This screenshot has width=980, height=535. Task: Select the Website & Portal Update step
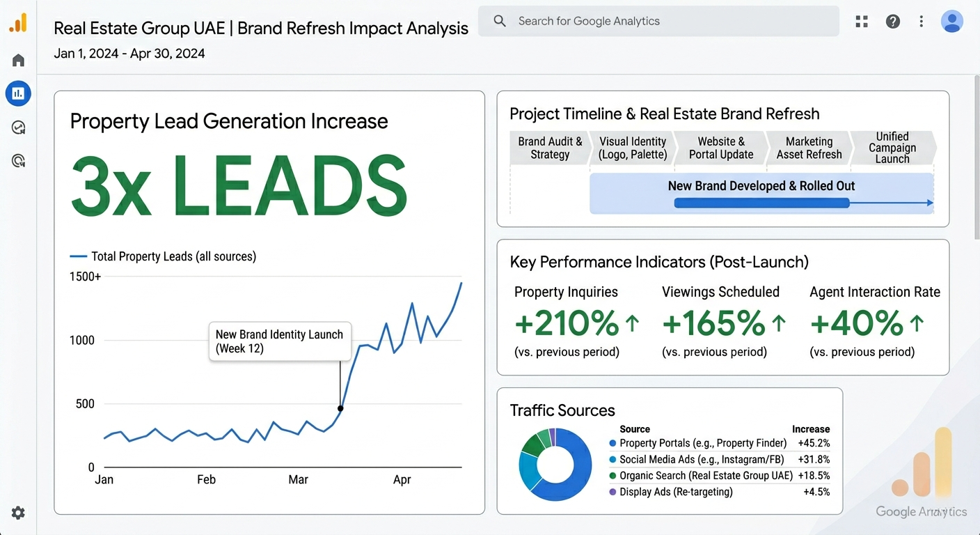coord(721,148)
